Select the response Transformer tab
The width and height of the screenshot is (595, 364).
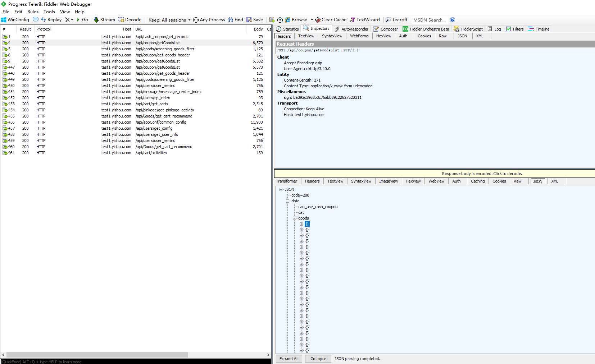coord(286,181)
